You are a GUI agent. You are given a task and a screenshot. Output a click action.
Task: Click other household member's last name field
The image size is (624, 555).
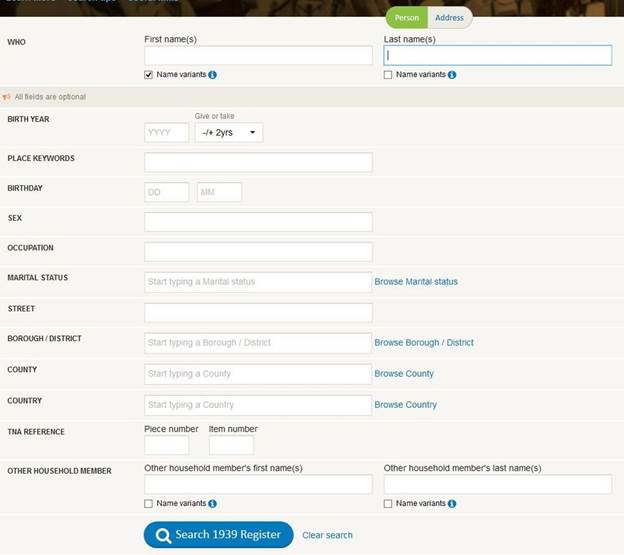(x=498, y=484)
